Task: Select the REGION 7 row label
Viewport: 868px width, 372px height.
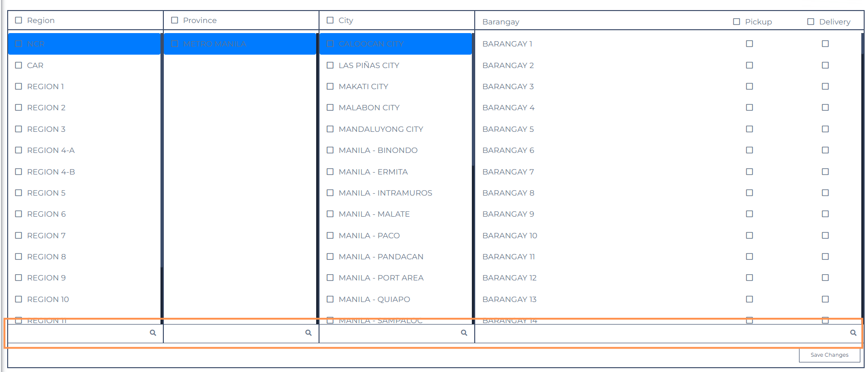Action: [46, 235]
